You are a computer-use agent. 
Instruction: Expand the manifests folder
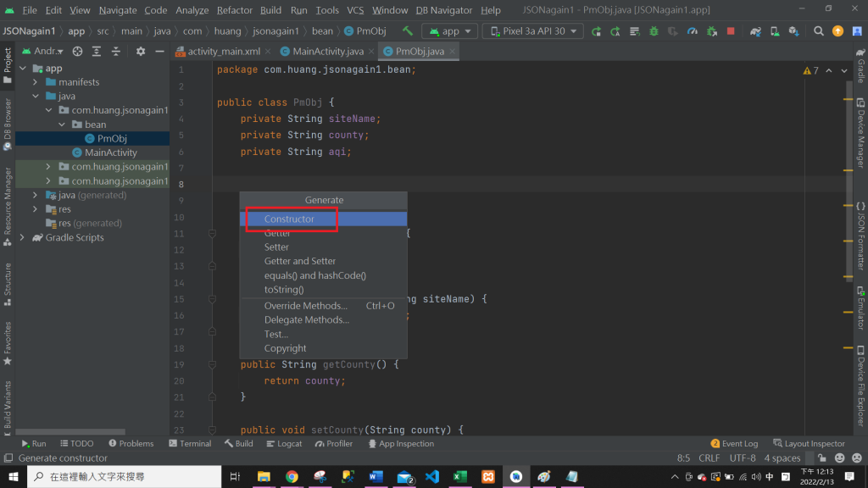(36, 82)
